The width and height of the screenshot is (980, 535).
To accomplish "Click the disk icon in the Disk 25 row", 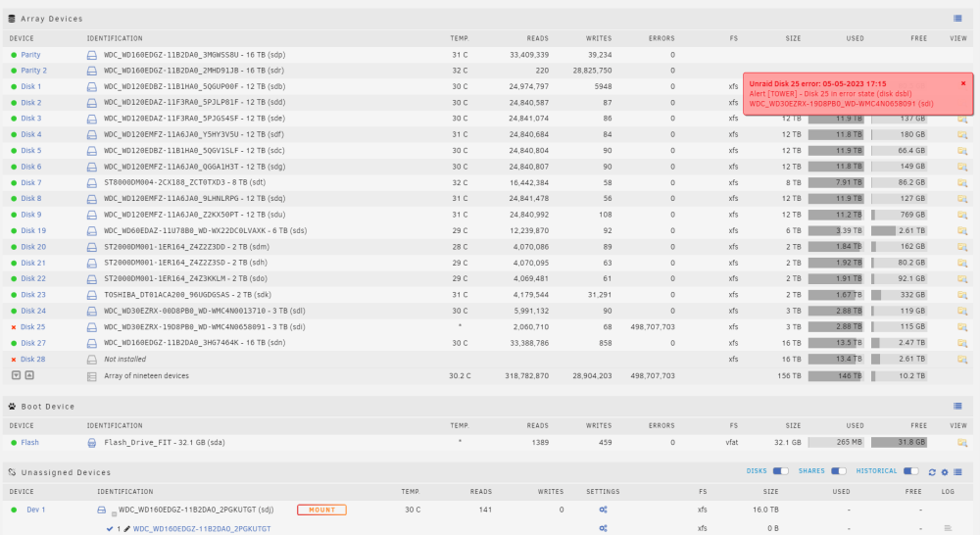I will click(91, 327).
